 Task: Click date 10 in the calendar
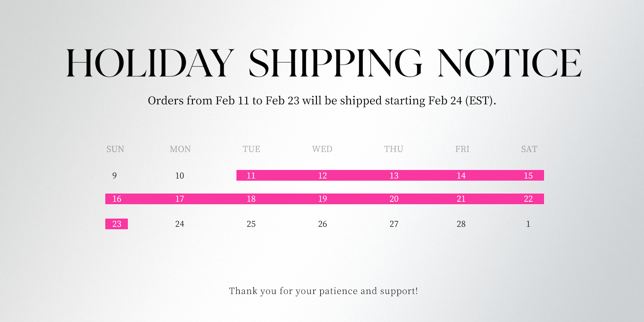tap(179, 176)
